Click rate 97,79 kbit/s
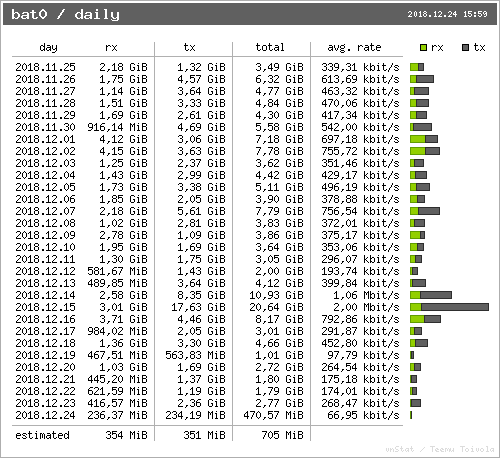Screen dimensions: 500x458 pos(363,355)
